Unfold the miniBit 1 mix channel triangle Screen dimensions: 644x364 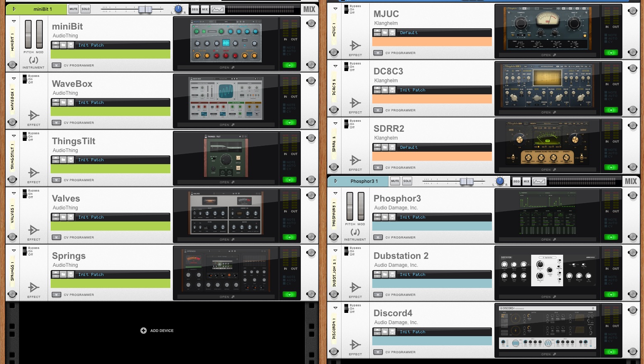[14, 9]
